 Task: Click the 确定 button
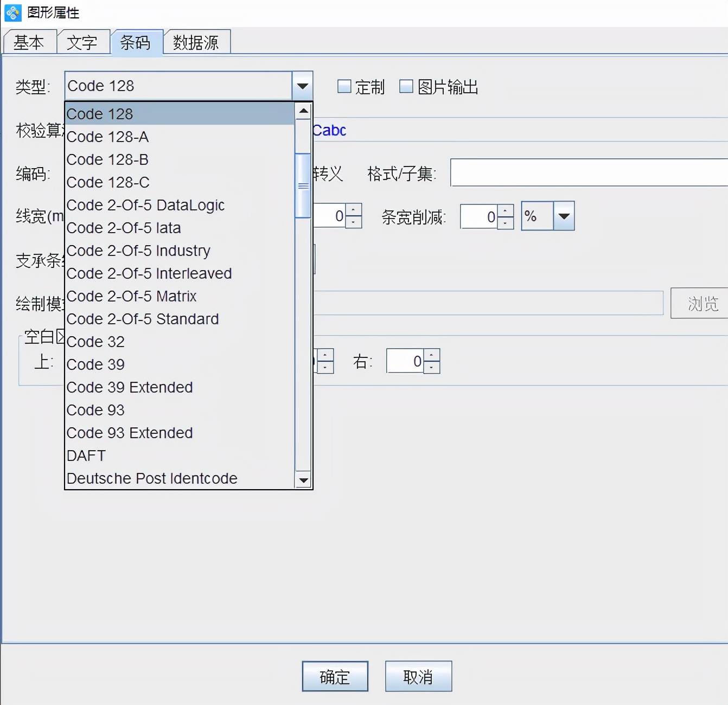point(335,676)
